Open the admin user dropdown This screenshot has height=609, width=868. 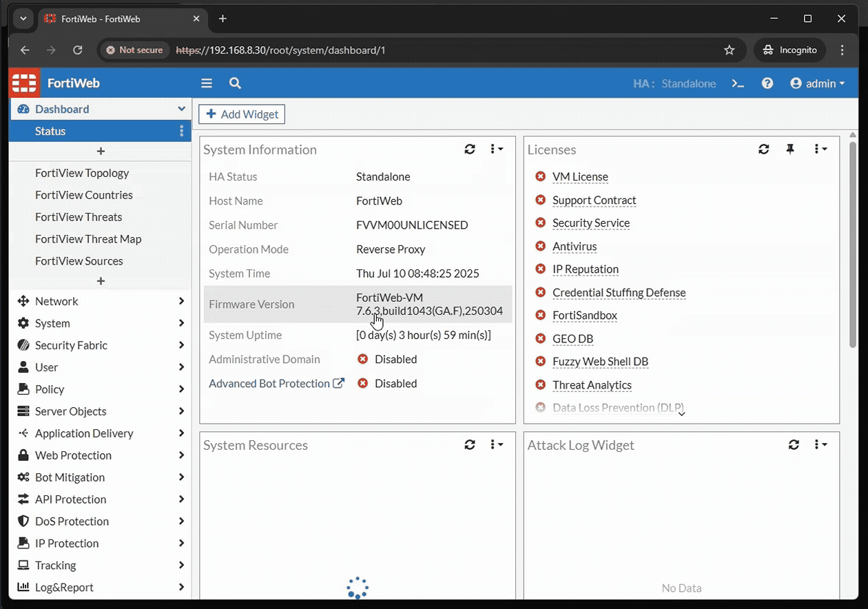(x=818, y=83)
